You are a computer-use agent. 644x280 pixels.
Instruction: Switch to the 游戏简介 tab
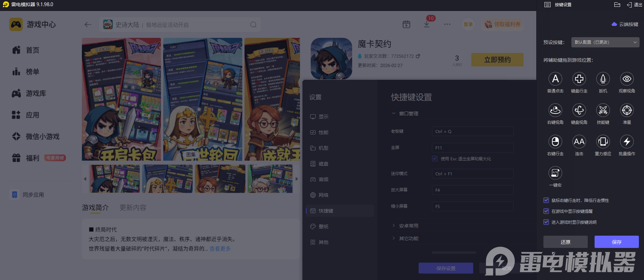[x=95, y=207]
